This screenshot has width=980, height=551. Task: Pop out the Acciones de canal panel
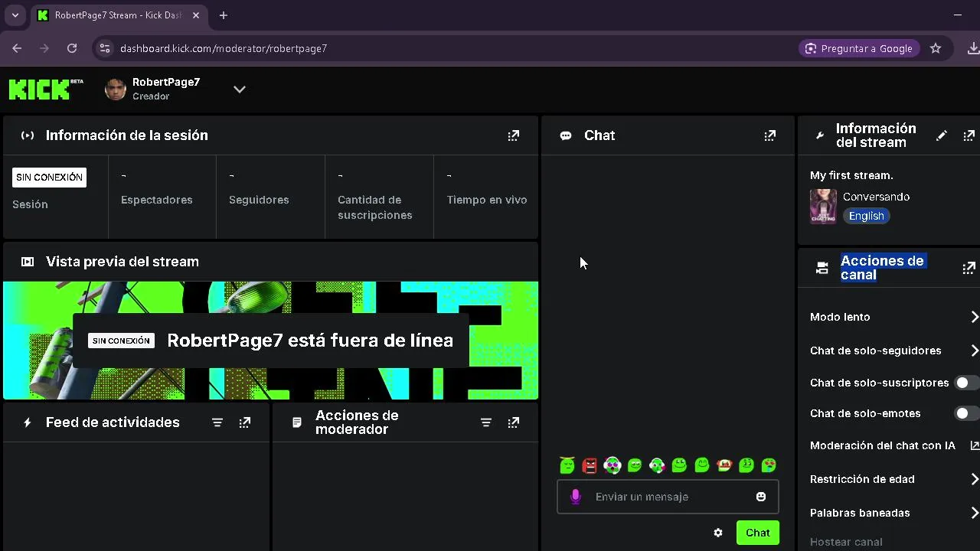pos(969,268)
